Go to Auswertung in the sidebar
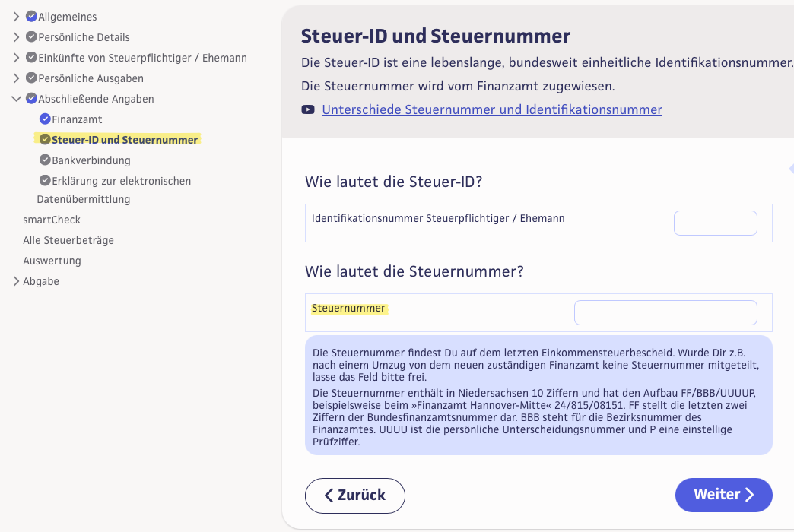 point(52,261)
